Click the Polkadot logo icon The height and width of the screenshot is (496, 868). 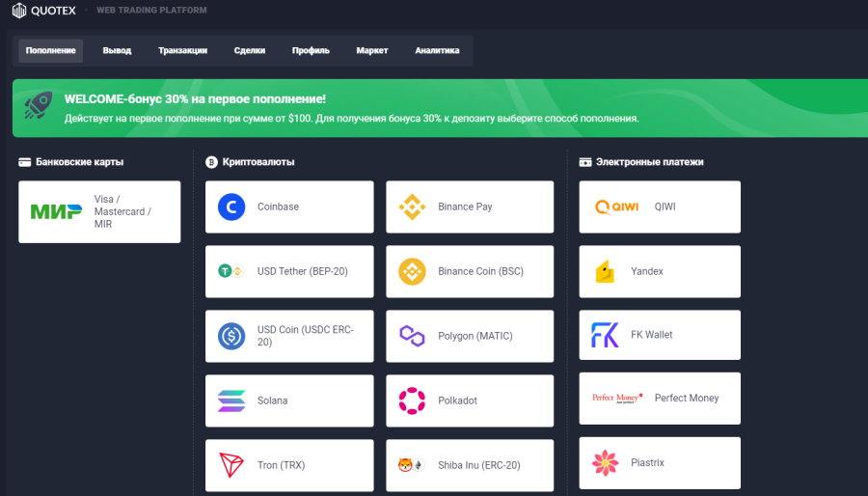tap(413, 400)
